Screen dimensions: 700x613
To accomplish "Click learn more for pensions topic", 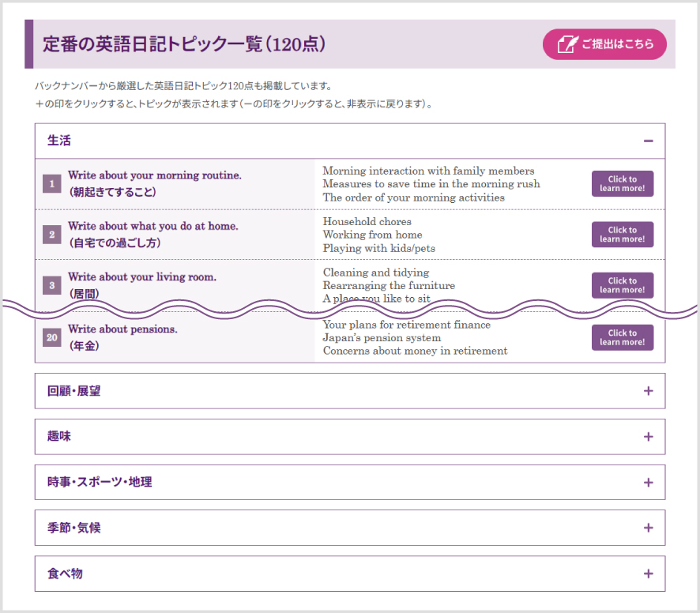I will (622, 337).
